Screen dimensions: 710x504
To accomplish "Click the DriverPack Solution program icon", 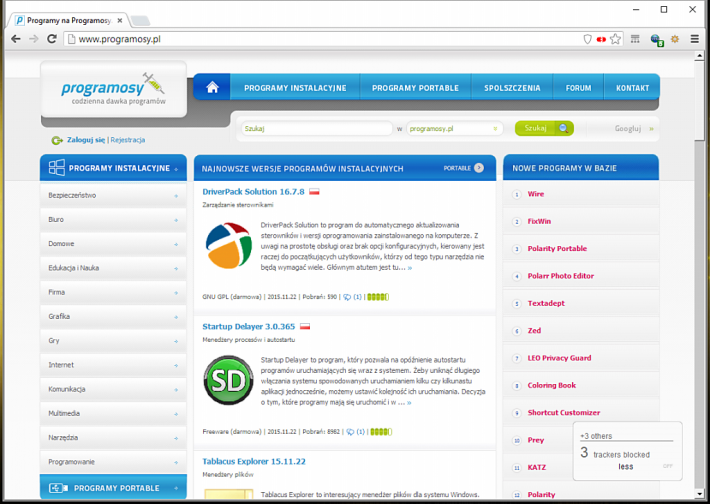I will click(229, 245).
